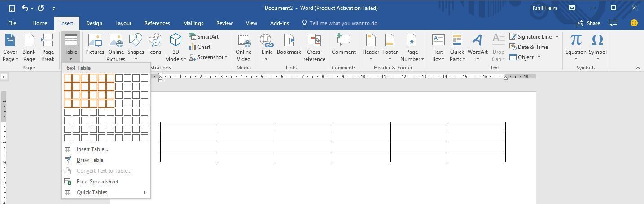This screenshot has height=204, width=644.
Task: Insert a Cover Page
Action: 10,48
